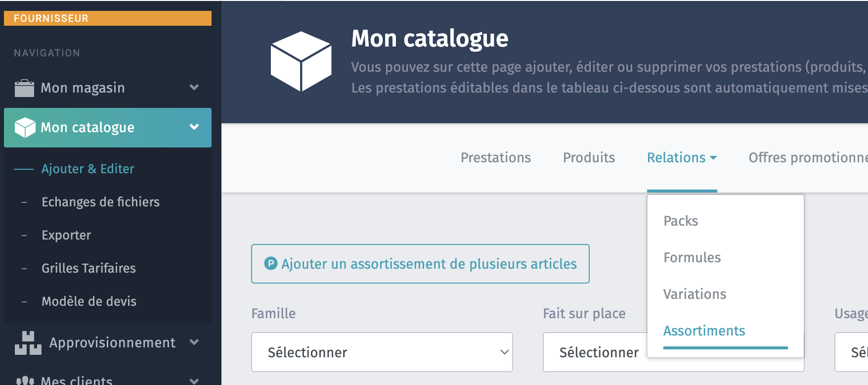The width and height of the screenshot is (868, 385).
Task: Collapse the Mon catalogue chevron
Action: point(194,127)
